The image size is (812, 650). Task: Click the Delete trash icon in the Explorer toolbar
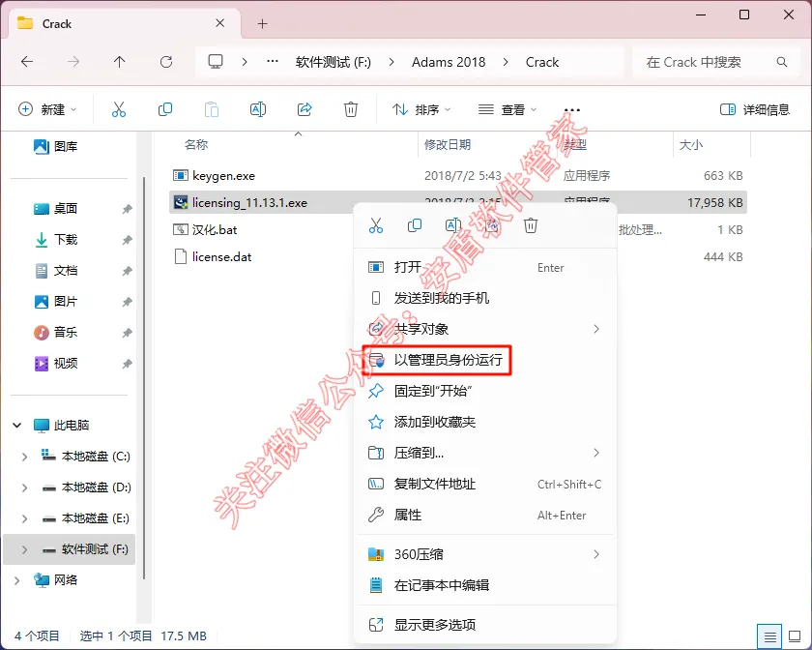[x=351, y=109]
